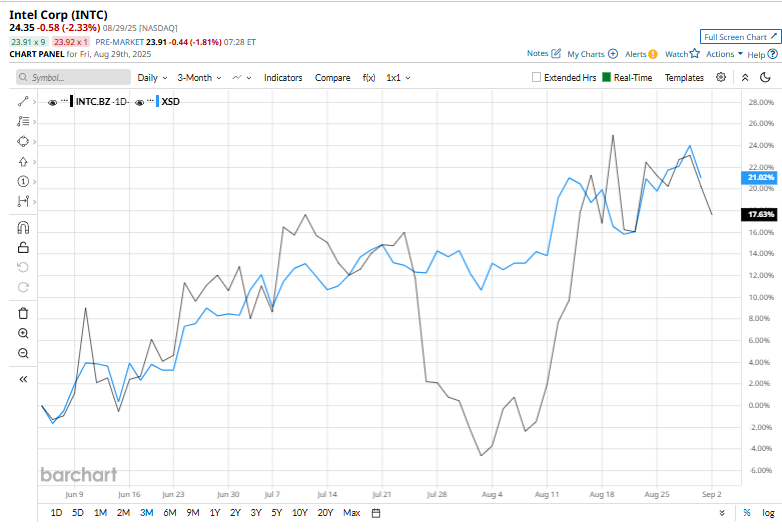
Task: Select the numbered annotation tool
Action: tap(23, 181)
